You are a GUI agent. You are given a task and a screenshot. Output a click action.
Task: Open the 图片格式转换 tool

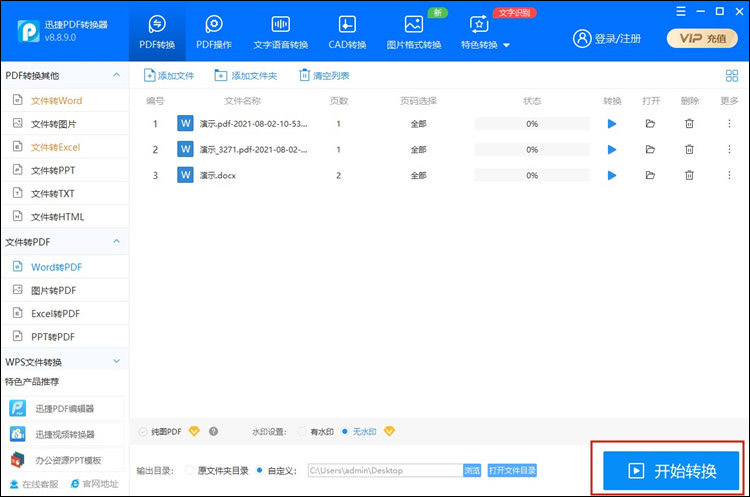[413, 31]
